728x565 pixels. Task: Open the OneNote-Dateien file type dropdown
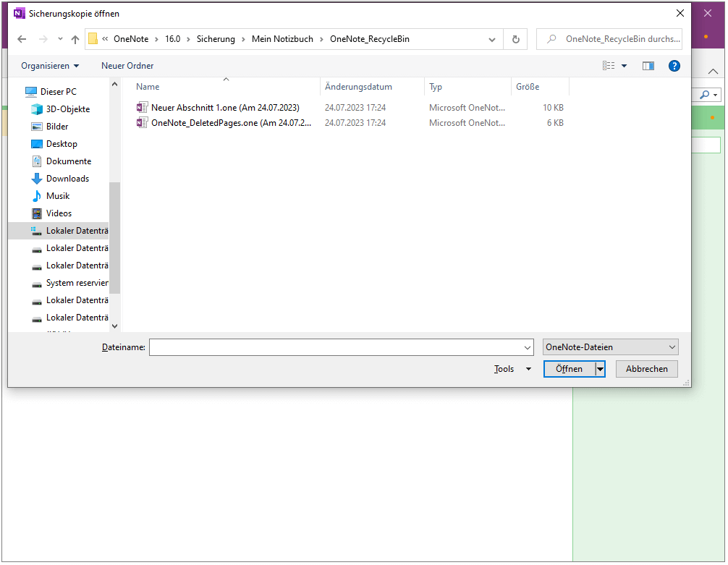click(x=610, y=347)
